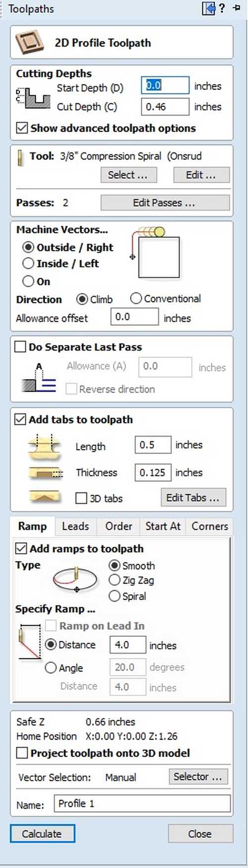Check the 3D tabs option
Image resolution: width=248 pixels, height=868 pixels.
click(81, 498)
